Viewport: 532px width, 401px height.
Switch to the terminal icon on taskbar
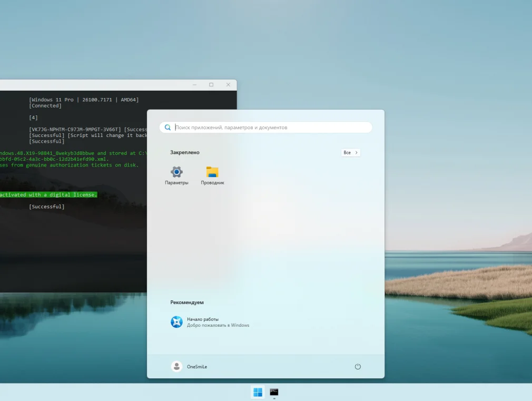[274, 392]
